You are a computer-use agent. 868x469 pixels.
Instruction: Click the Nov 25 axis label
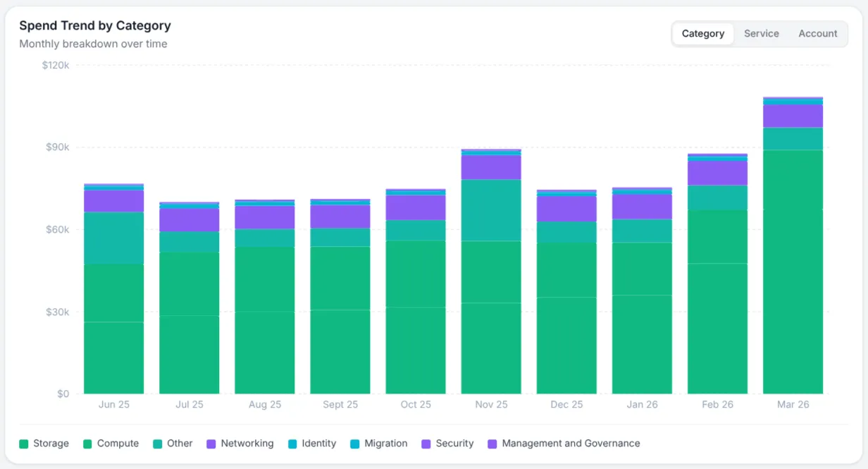(491, 405)
